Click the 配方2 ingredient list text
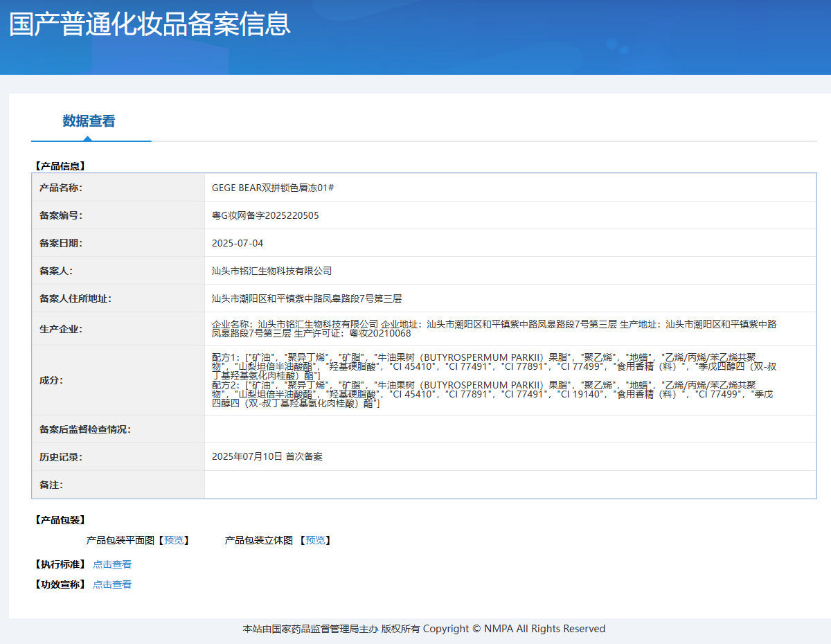Viewport: 831px width, 644px height. coord(485,394)
